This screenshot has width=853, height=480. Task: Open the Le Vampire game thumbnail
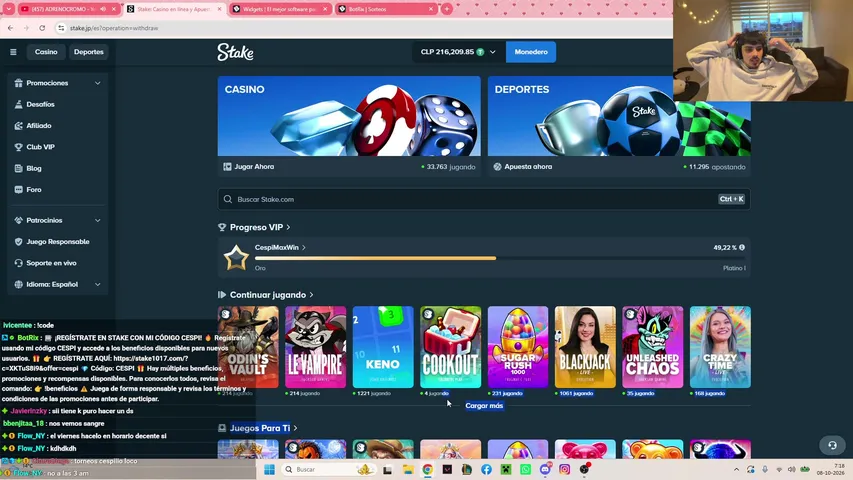(x=316, y=347)
